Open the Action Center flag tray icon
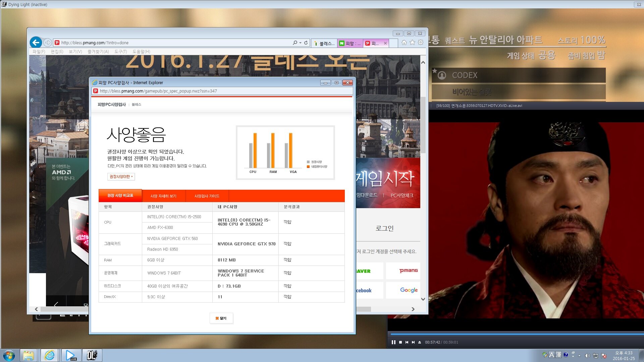Viewport: 644px width, 362px height. click(x=604, y=355)
